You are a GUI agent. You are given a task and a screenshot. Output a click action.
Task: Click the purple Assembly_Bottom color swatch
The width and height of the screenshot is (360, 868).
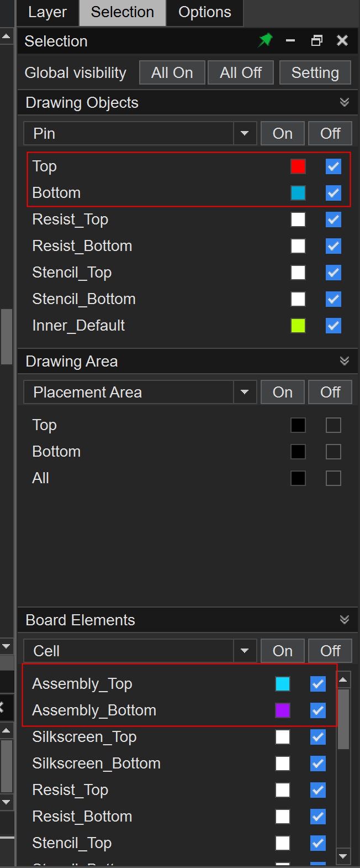(283, 710)
